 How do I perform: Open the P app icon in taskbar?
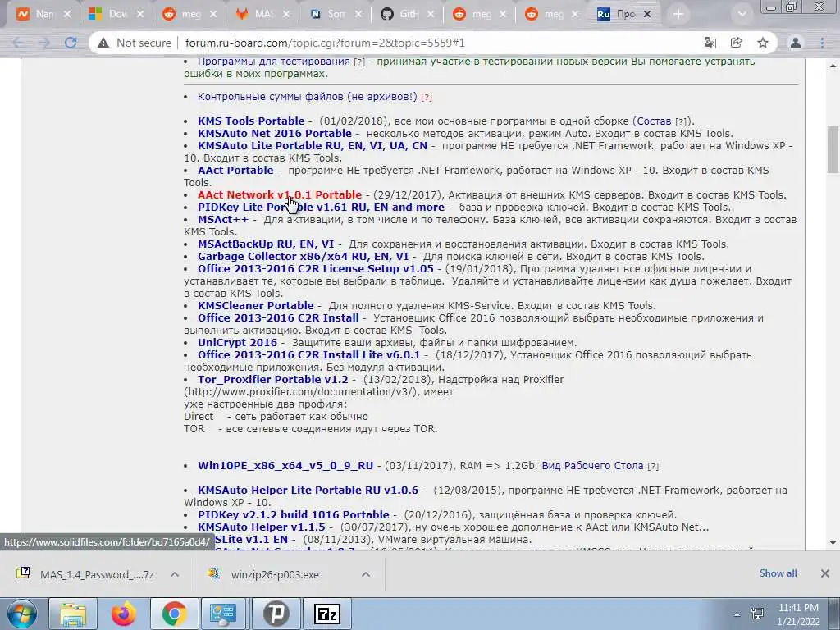(276, 614)
